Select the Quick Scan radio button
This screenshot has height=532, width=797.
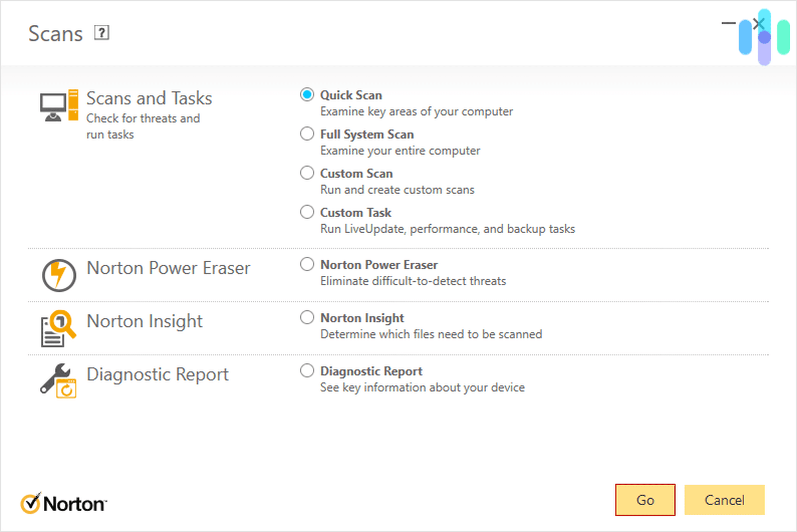[306, 94]
